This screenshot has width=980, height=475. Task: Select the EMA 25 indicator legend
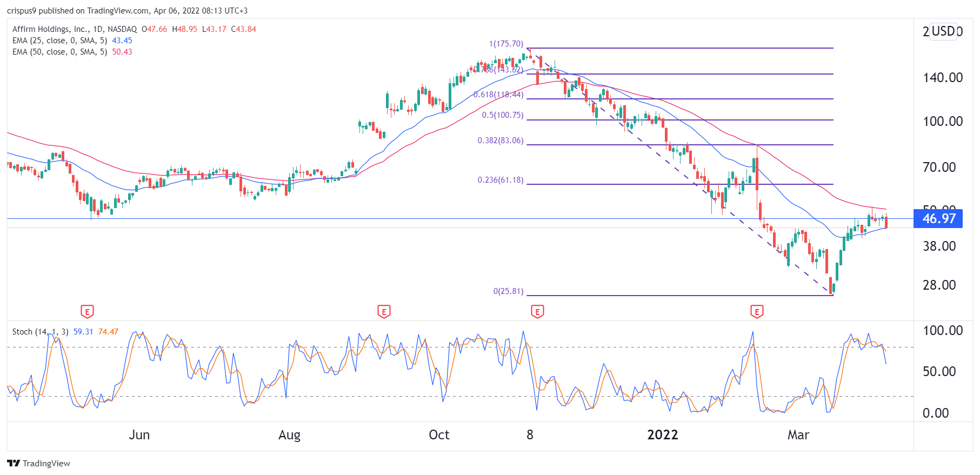tap(59, 41)
